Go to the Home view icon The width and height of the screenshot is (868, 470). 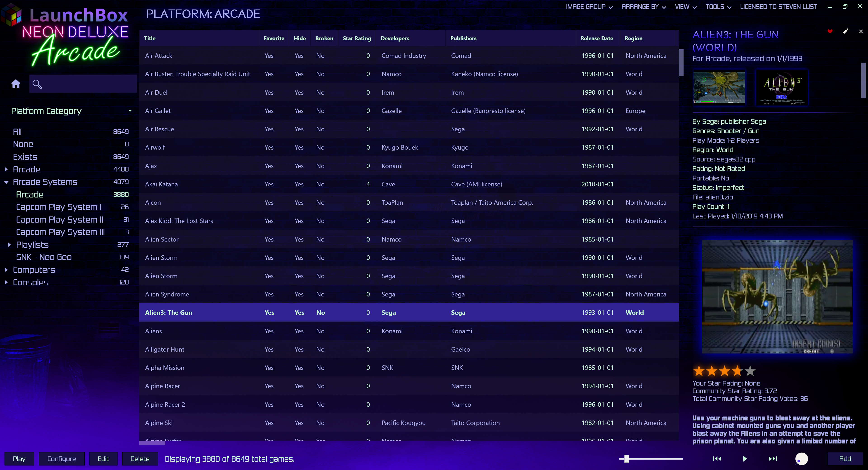(16, 84)
